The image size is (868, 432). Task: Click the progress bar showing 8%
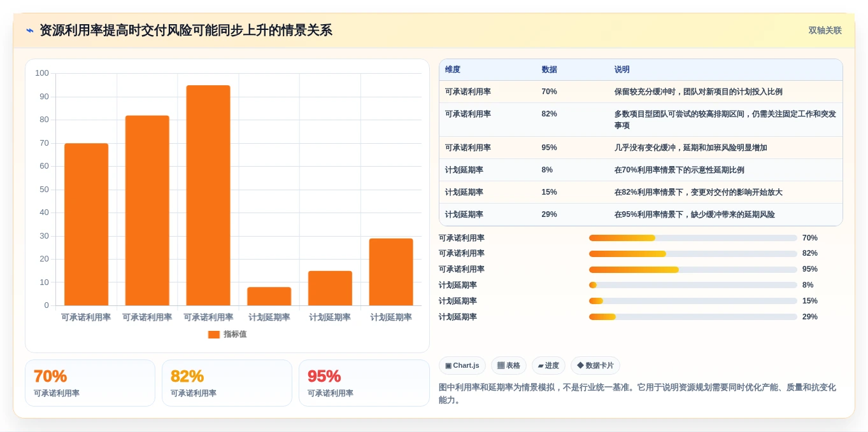(693, 285)
